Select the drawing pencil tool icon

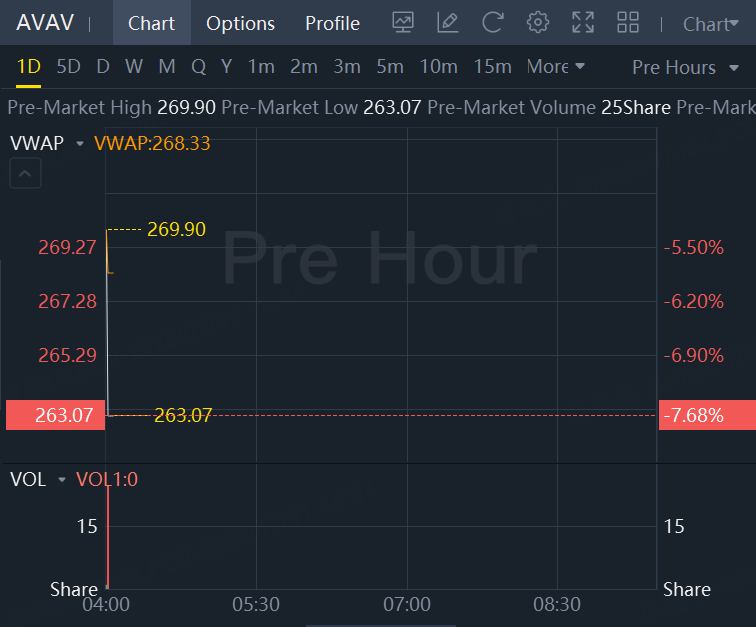[x=447, y=23]
